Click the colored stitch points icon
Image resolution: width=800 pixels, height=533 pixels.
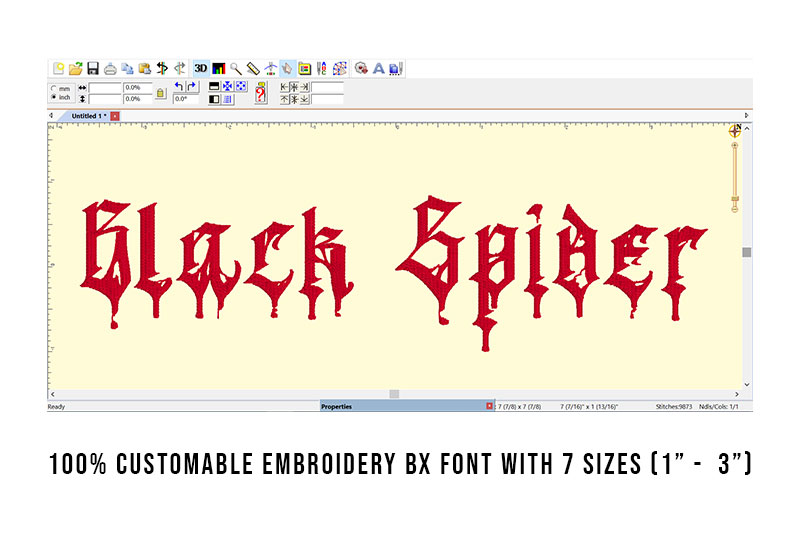(340, 68)
